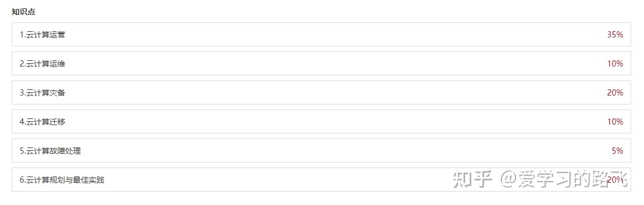Click the @爱学习的路飞 watermark username

coord(564,179)
